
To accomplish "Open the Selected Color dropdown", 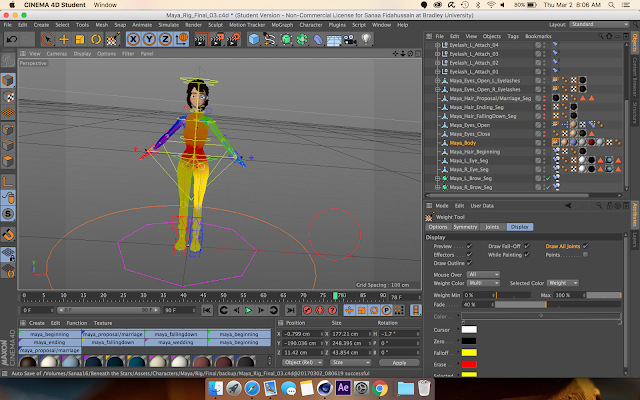I will (x=563, y=283).
